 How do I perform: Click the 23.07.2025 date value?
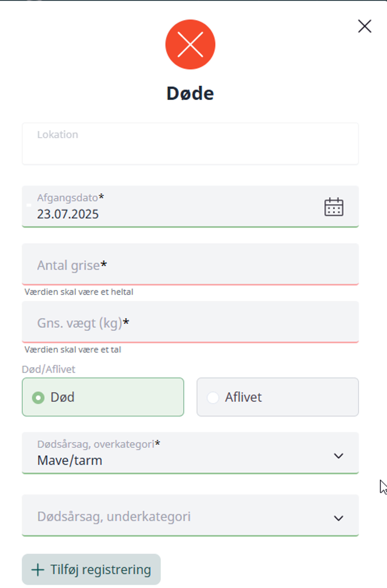tap(68, 214)
